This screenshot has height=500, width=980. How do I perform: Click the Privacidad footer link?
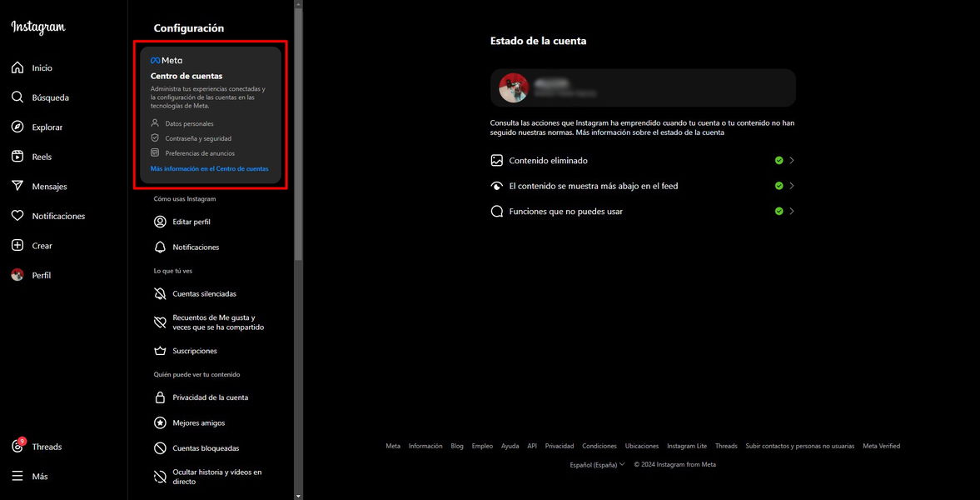click(x=560, y=446)
